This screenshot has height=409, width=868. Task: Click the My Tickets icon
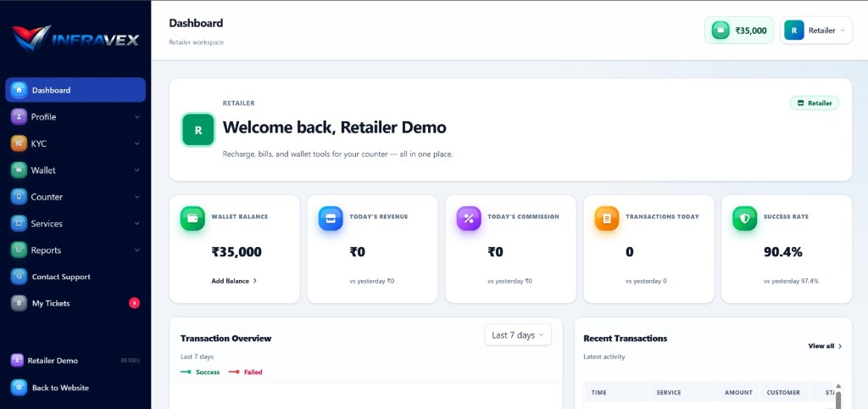19,303
